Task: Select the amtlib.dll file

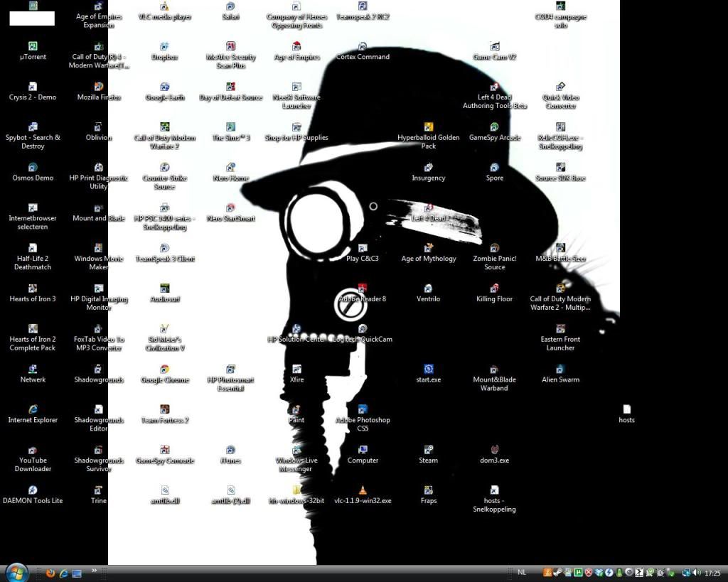Action: point(164,495)
